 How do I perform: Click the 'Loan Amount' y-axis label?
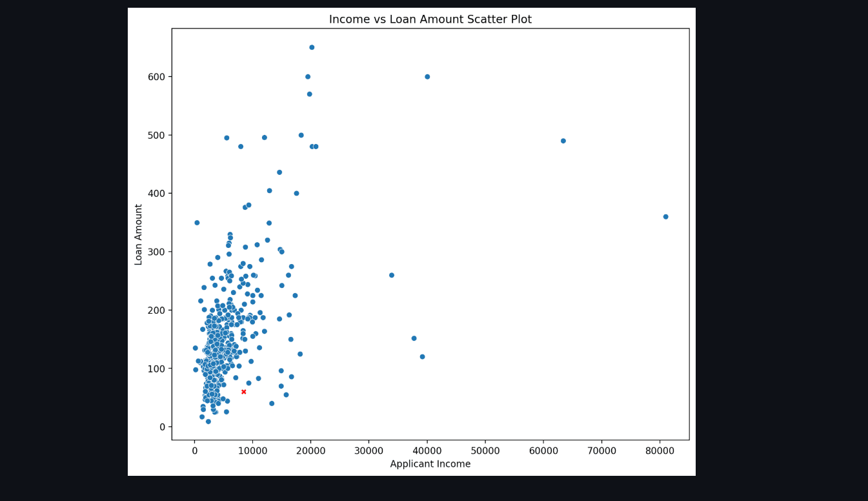coord(139,234)
